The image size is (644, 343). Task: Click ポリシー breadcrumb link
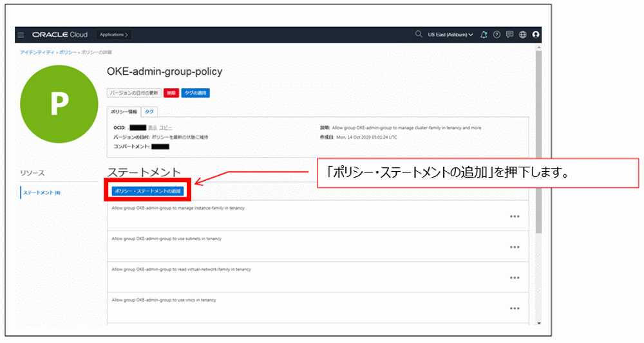(68, 53)
